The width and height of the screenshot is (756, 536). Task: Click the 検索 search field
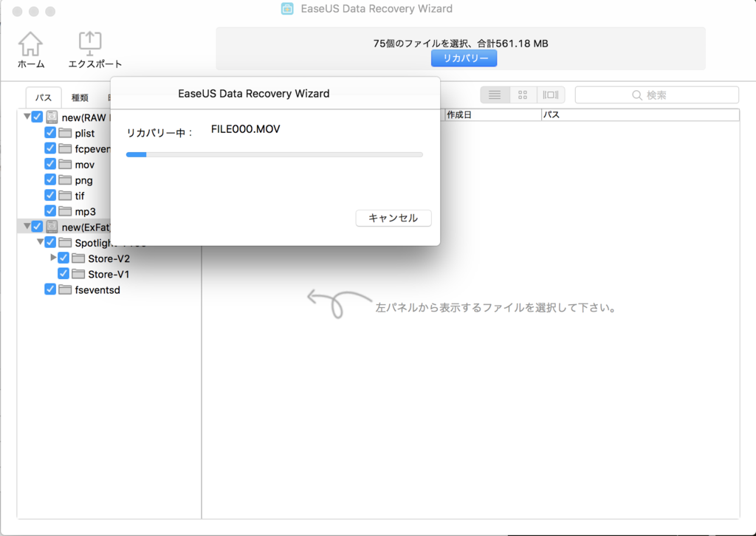click(656, 95)
